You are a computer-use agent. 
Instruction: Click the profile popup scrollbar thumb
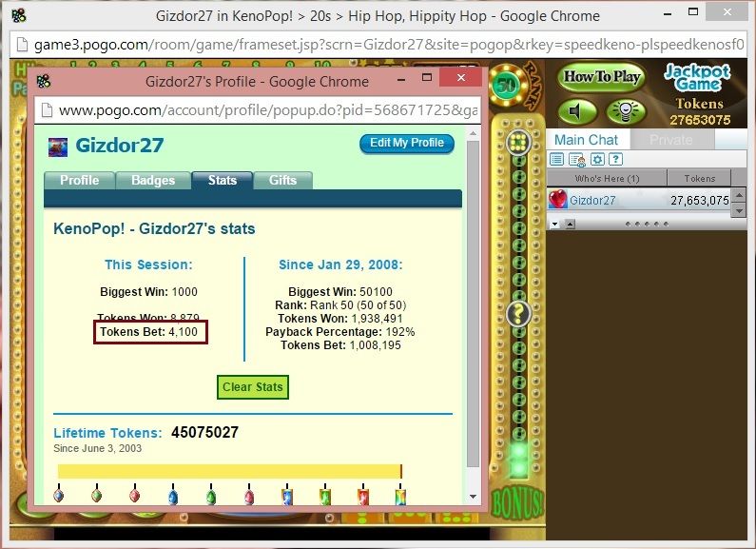(473, 304)
